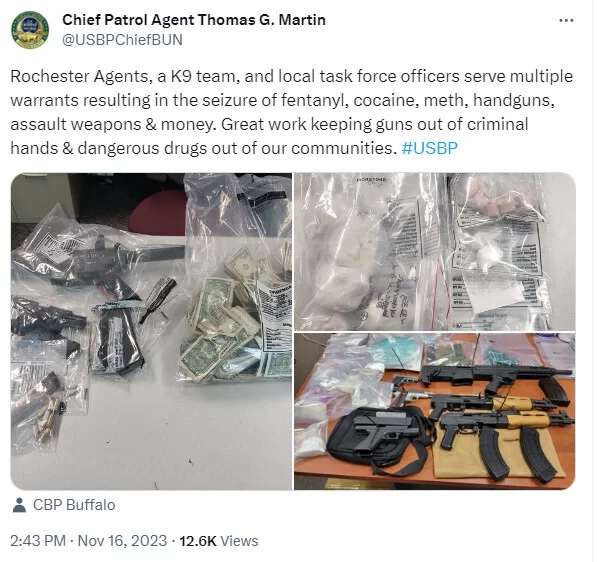597x562 pixels.
Task: Click the black handgun on the pouch
Action: tap(385, 430)
